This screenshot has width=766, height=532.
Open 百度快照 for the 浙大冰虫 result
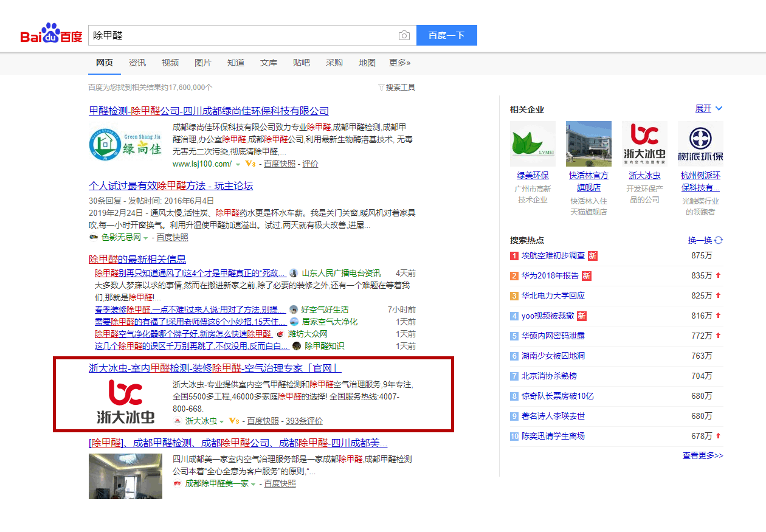pyautogui.click(x=263, y=421)
